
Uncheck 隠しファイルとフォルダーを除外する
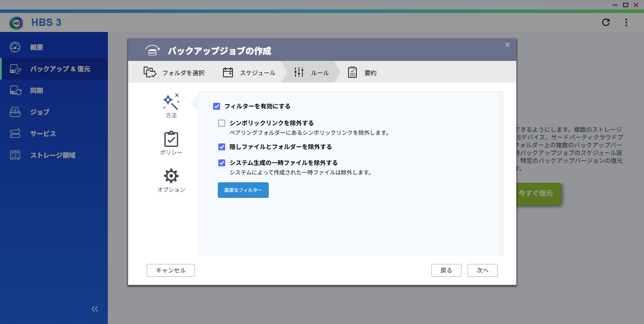tap(222, 147)
